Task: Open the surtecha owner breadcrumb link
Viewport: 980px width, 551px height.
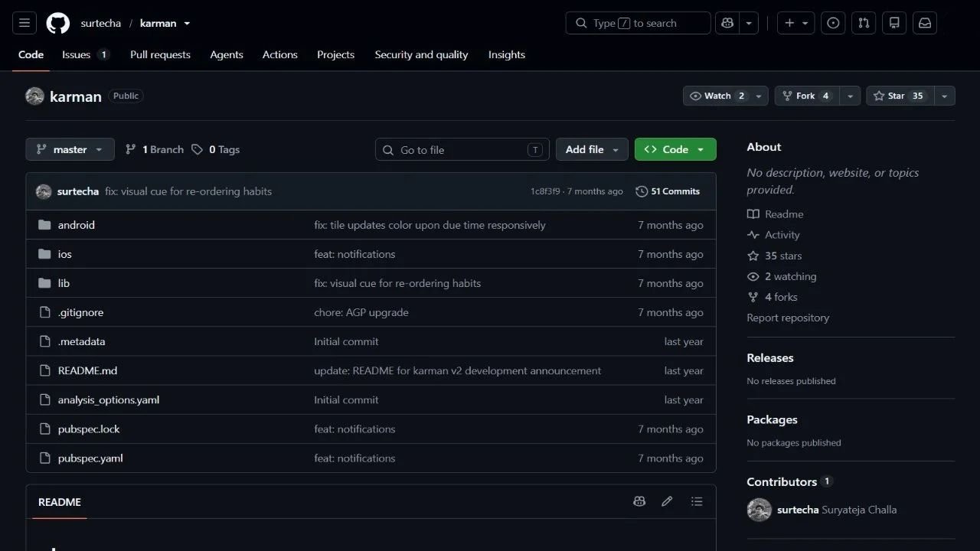Action: click(101, 23)
